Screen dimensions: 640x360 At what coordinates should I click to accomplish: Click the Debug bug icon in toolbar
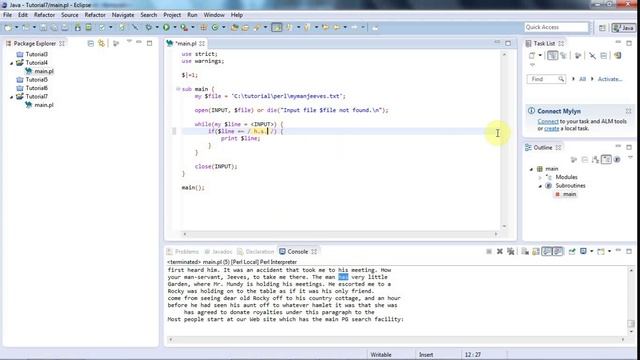[x=148, y=27]
